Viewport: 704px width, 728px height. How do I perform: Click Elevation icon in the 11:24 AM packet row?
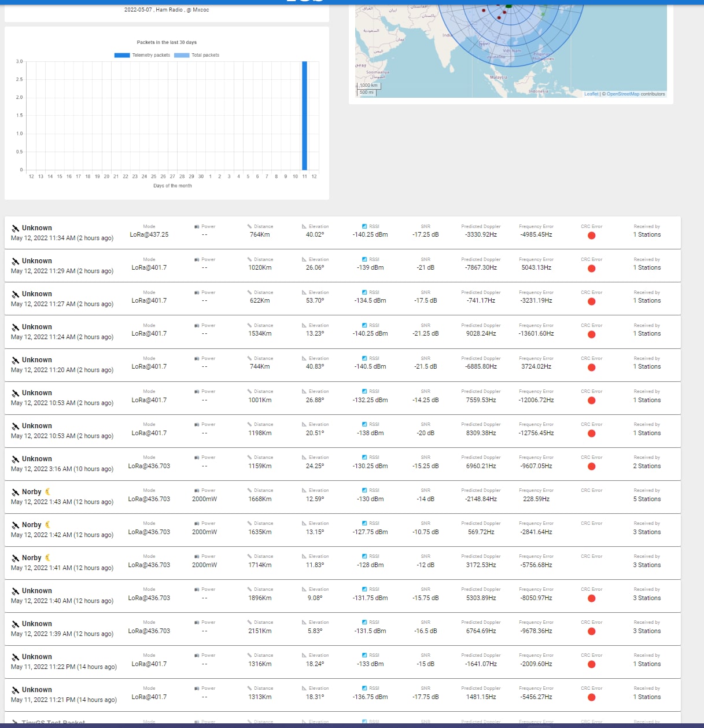coord(304,326)
